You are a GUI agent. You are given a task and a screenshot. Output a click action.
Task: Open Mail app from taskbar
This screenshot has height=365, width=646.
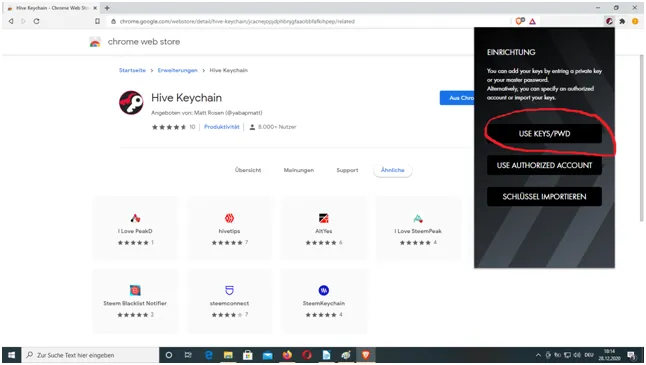pyautogui.click(x=267, y=355)
